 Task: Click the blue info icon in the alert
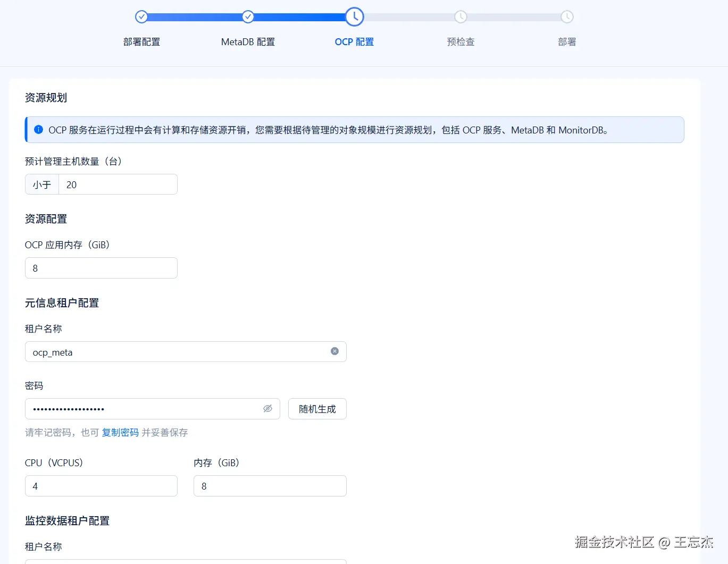coord(38,130)
